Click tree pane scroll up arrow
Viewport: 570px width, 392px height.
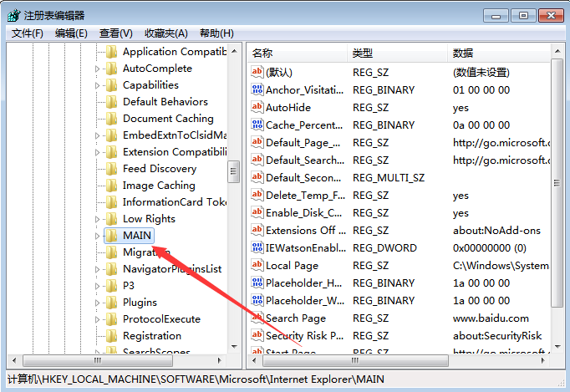click(234, 51)
